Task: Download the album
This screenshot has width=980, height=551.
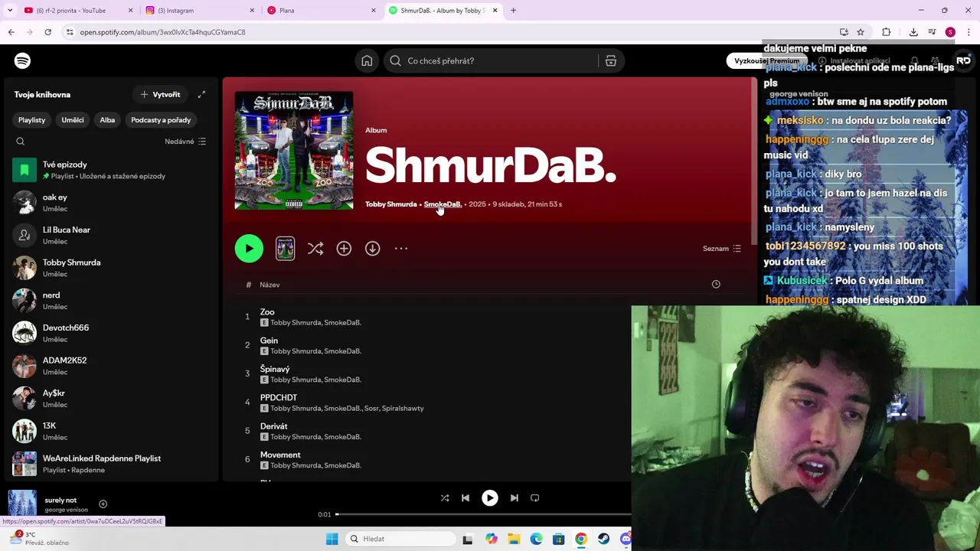Action: [372, 248]
